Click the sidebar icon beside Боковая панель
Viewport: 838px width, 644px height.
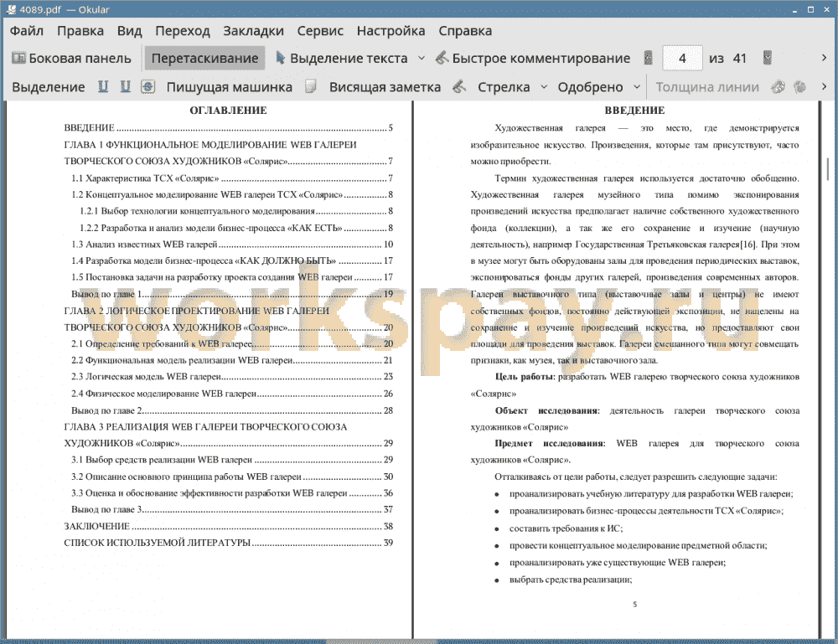[18, 58]
